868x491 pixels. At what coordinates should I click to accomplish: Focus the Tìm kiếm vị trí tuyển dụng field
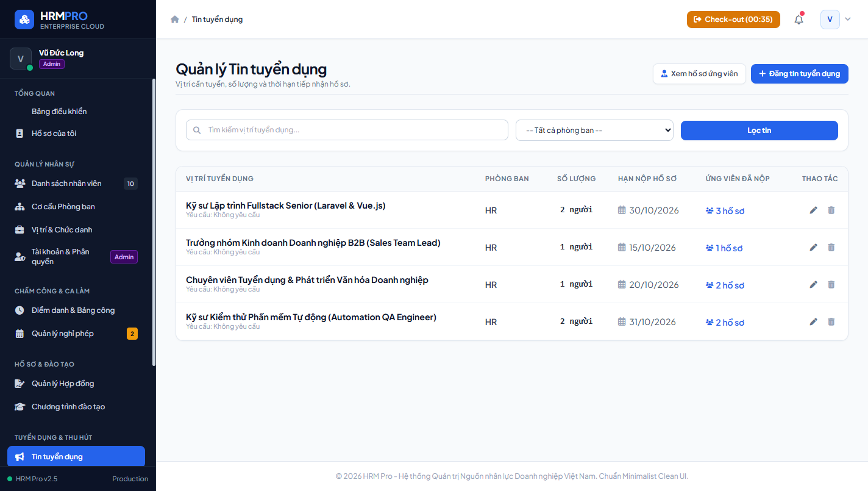point(347,130)
